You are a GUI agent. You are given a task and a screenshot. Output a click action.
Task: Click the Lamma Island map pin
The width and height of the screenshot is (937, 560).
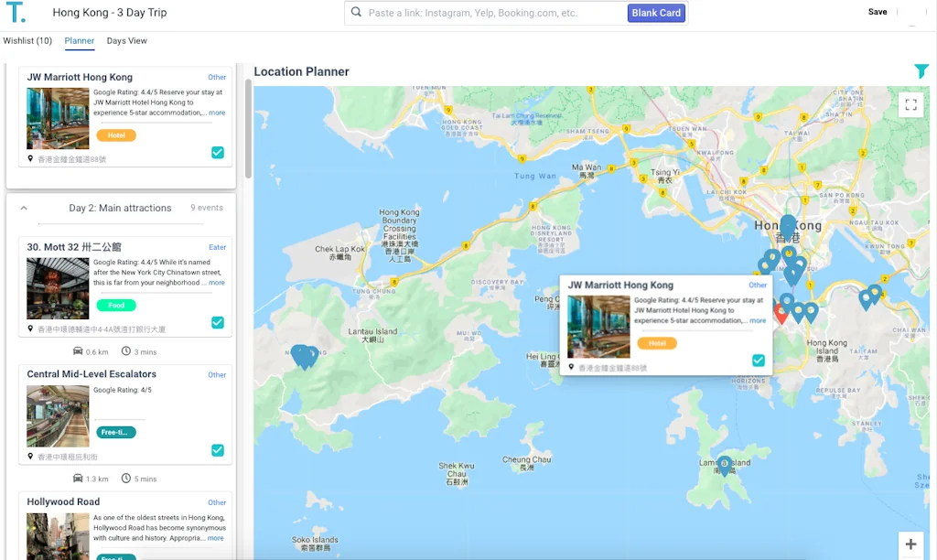(x=724, y=465)
